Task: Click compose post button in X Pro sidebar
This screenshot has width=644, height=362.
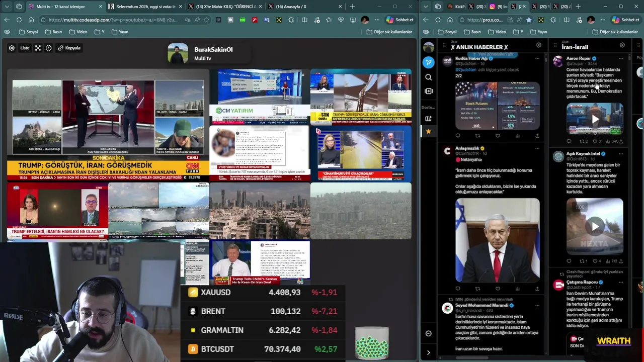Action: pyautogui.click(x=428, y=62)
